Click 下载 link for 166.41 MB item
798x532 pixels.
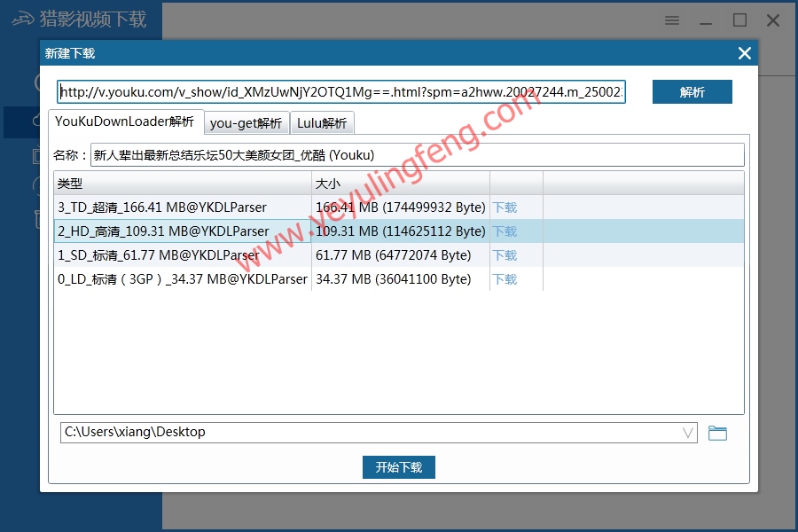click(505, 207)
